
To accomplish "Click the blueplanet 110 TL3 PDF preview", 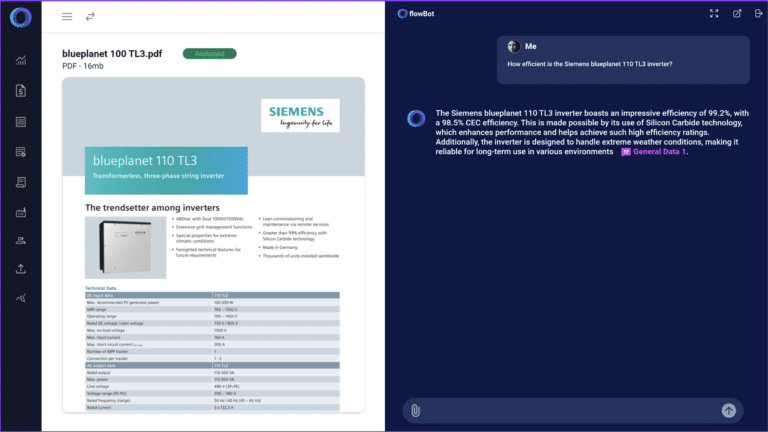I will point(213,245).
